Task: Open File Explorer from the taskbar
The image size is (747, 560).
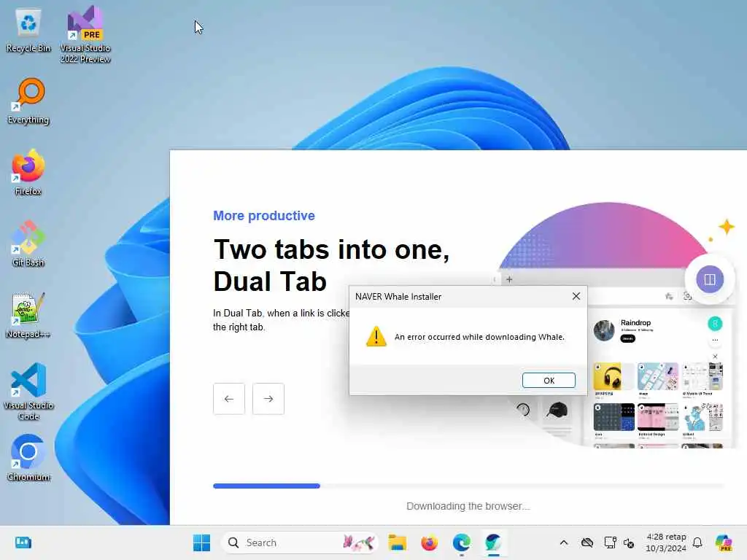Action: (x=397, y=542)
